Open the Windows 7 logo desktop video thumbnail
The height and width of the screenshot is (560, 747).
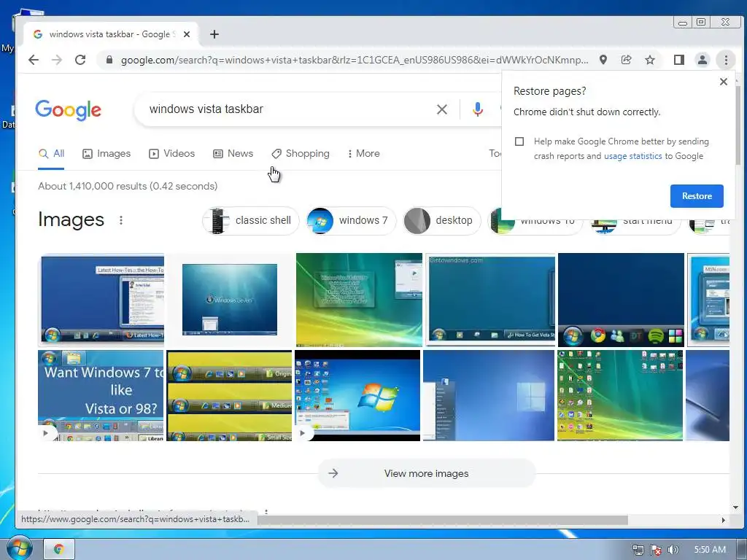tap(357, 396)
